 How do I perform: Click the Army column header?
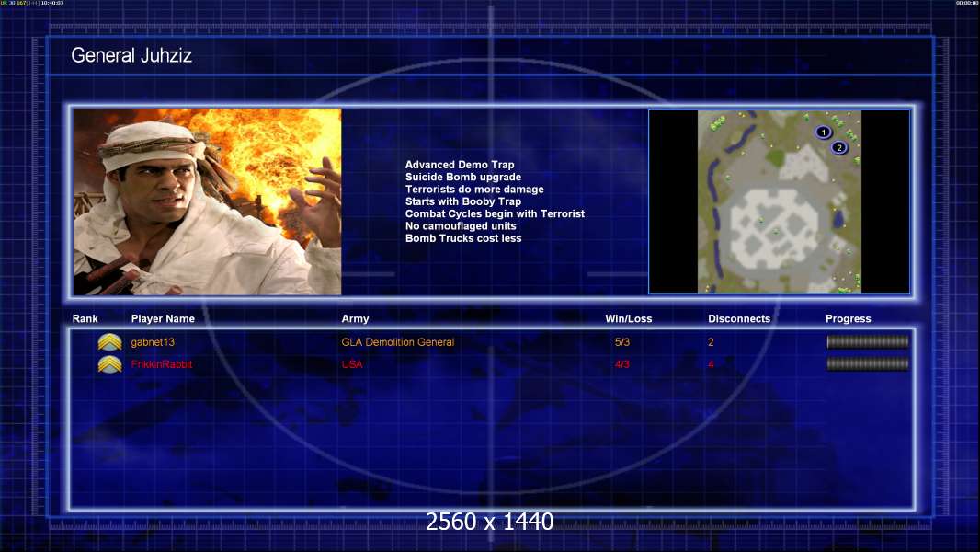tap(355, 319)
